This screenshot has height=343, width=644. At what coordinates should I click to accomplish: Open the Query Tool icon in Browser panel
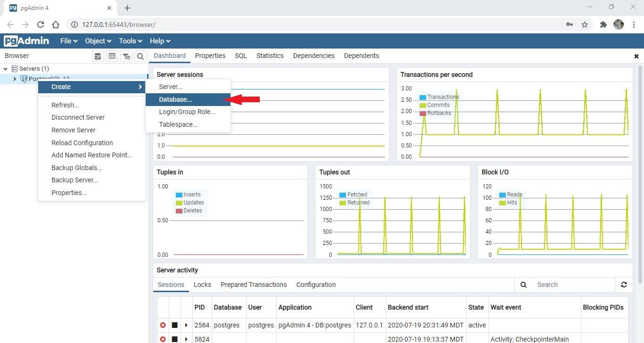point(98,57)
